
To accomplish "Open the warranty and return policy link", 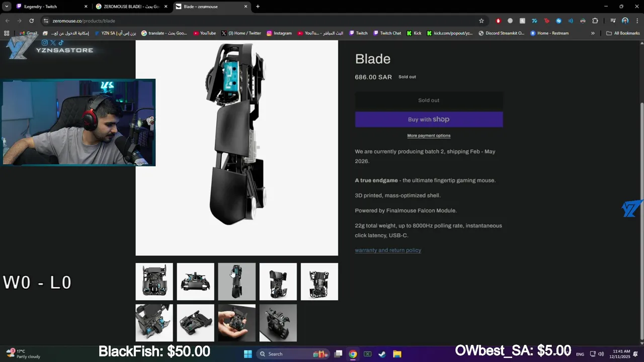I will tap(388, 250).
